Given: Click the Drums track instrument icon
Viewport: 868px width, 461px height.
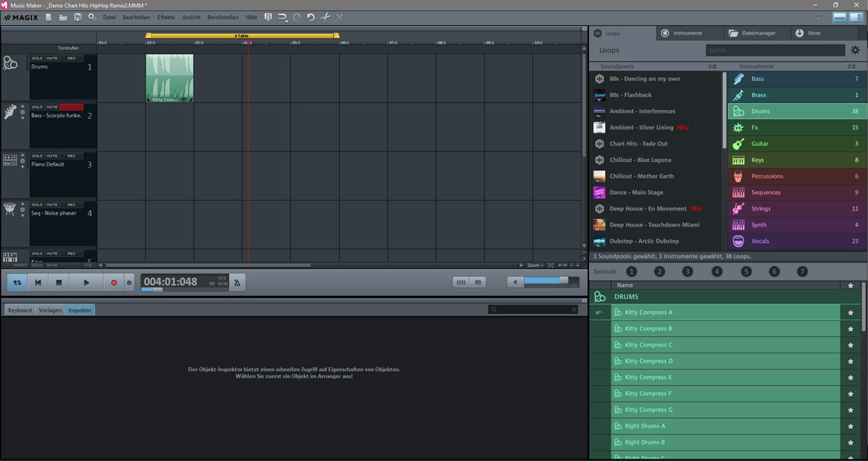Looking at the screenshot, I should [x=10, y=63].
